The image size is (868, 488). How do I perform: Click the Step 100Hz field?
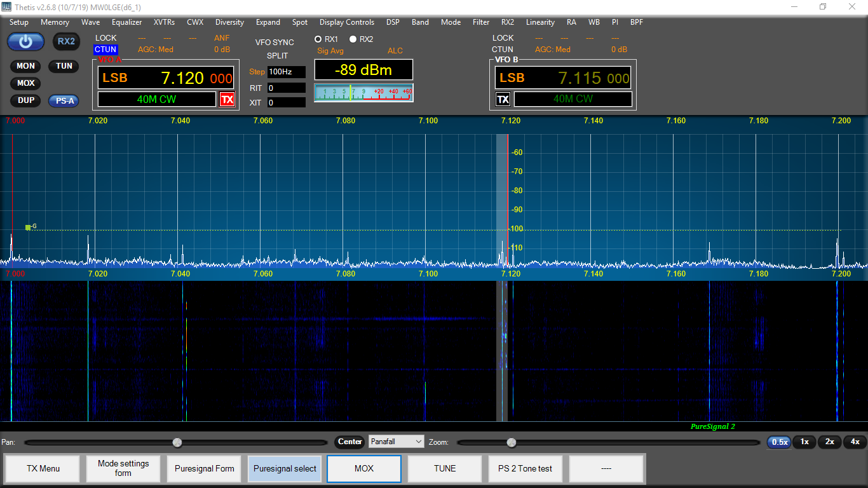286,72
